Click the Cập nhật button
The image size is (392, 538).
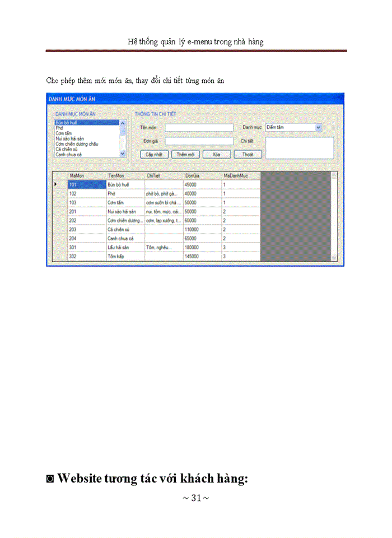(x=154, y=155)
